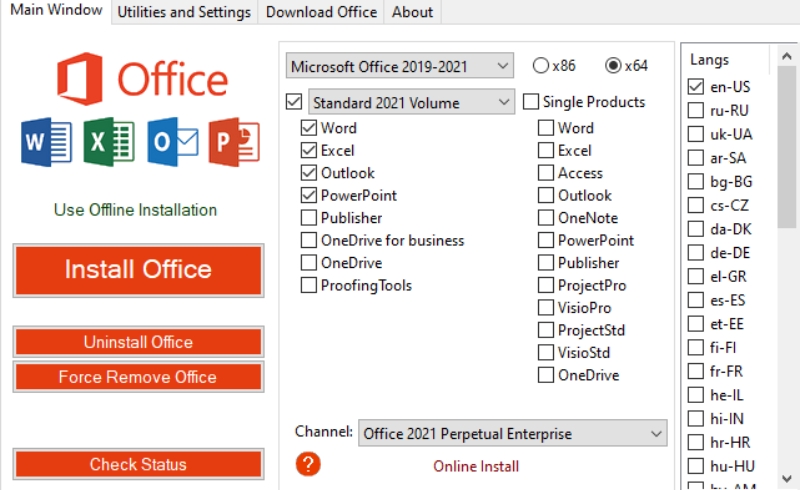Open the Microsoft Office 2019-2021 version dropdown
This screenshot has height=490, width=800.
pos(399,66)
